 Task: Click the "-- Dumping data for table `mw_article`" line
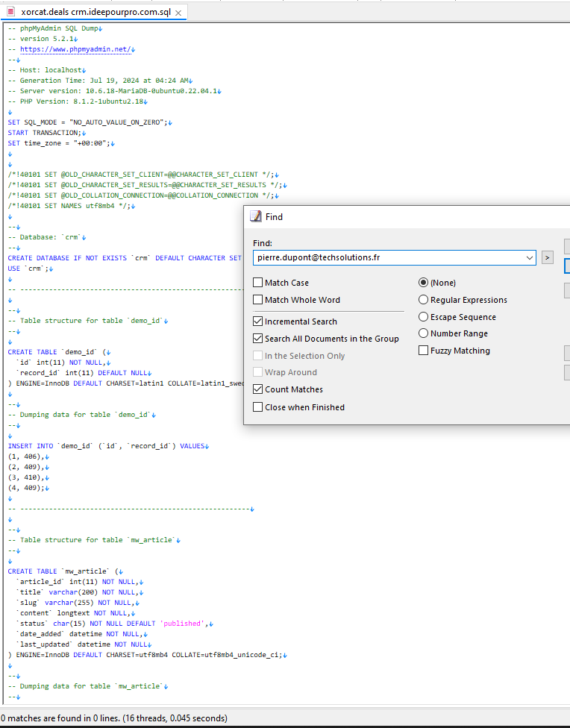(x=88, y=686)
